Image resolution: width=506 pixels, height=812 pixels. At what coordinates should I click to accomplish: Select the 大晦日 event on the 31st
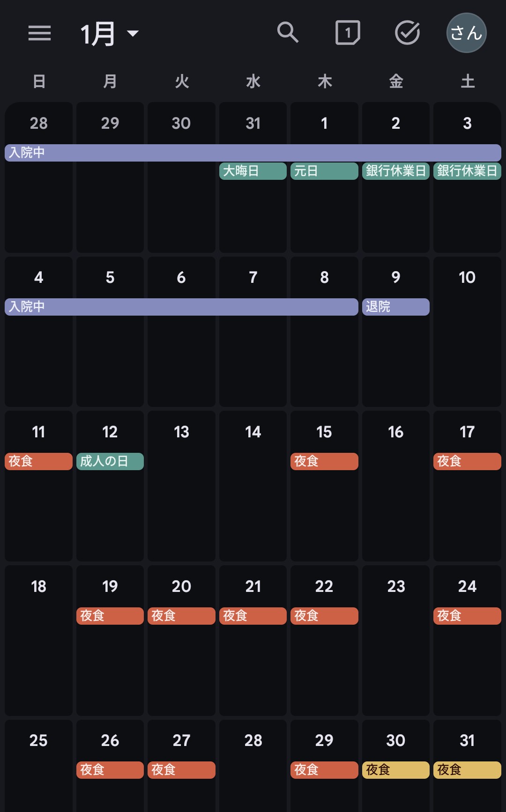coord(253,171)
